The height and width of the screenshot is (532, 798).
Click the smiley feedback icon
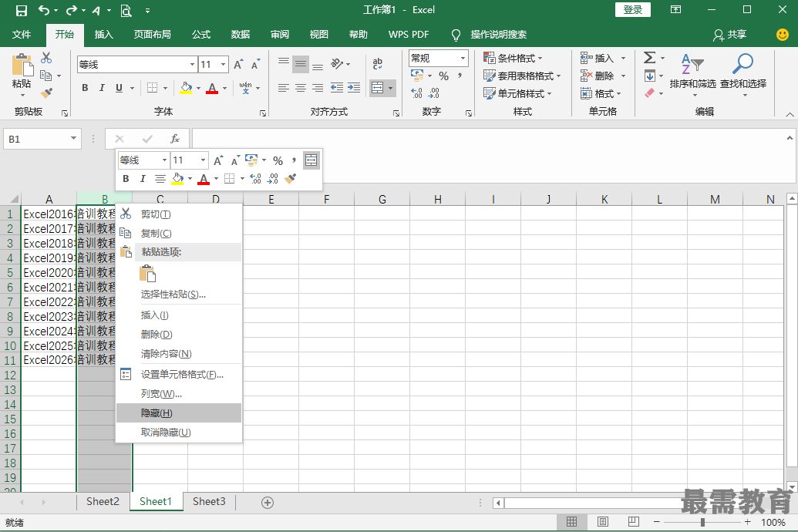pyautogui.click(x=783, y=35)
